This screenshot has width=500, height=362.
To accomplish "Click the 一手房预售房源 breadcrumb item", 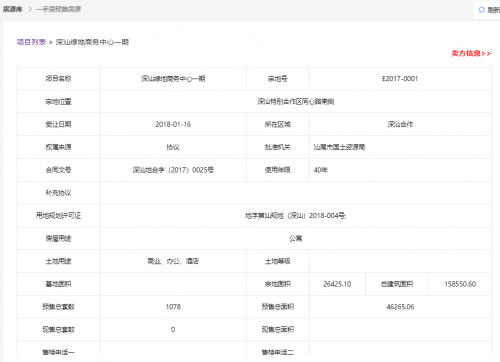I will [x=59, y=9].
